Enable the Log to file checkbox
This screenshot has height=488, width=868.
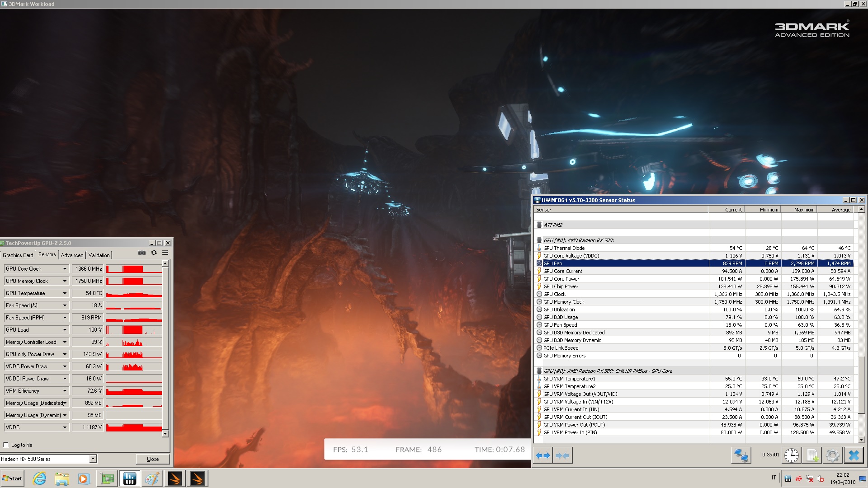(x=6, y=445)
